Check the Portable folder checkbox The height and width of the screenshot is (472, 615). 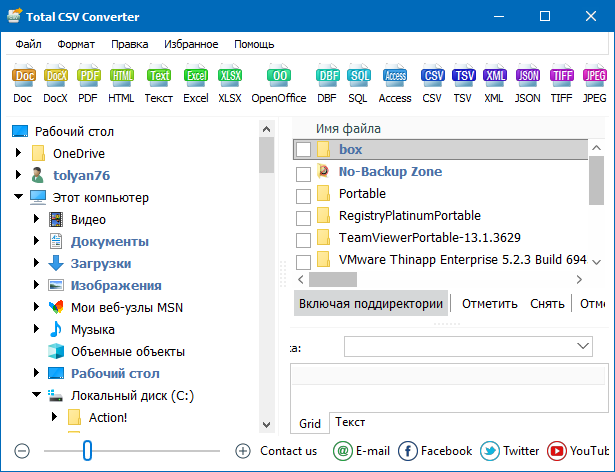304,194
